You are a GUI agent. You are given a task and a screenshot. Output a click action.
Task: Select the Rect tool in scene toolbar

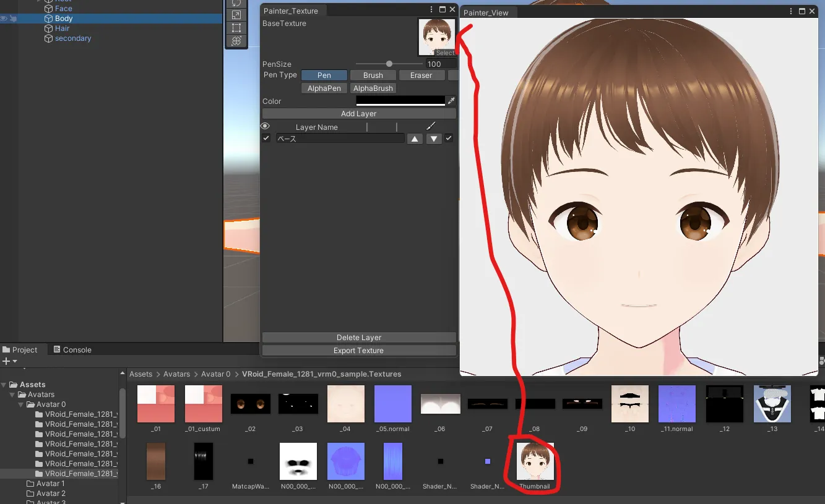point(236,28)
